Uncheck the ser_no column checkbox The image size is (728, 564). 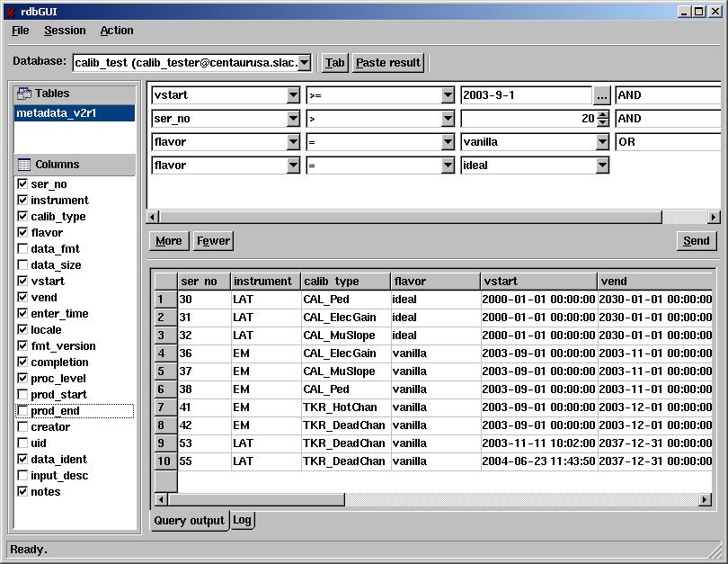coord(22,184)
